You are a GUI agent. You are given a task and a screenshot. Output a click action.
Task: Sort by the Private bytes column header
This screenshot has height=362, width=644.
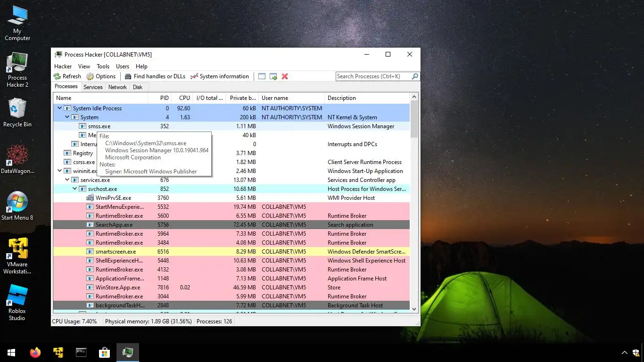click(x=242, y=98)
